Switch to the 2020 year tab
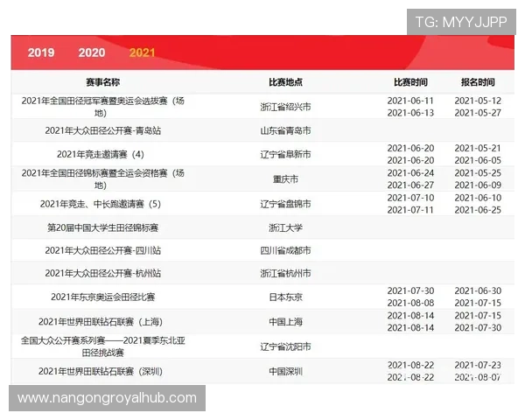The height and width of the screenshot is (420, 525). [x=92, y=52]
